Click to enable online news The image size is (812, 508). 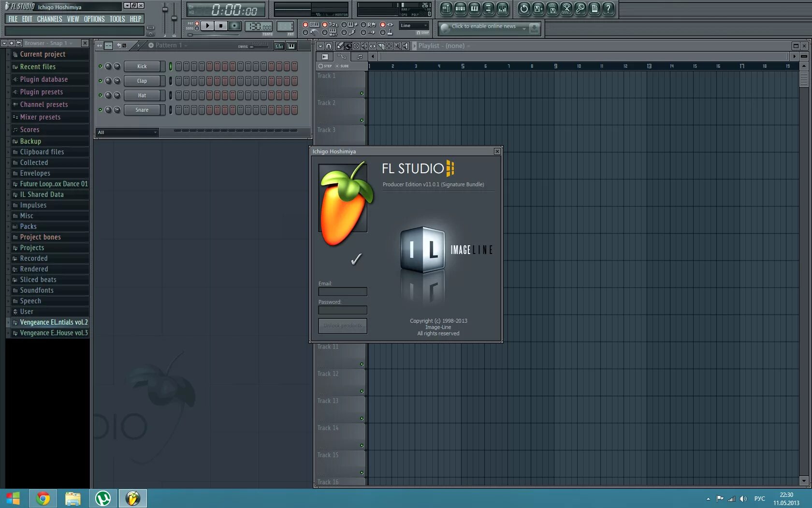point(483,26)
